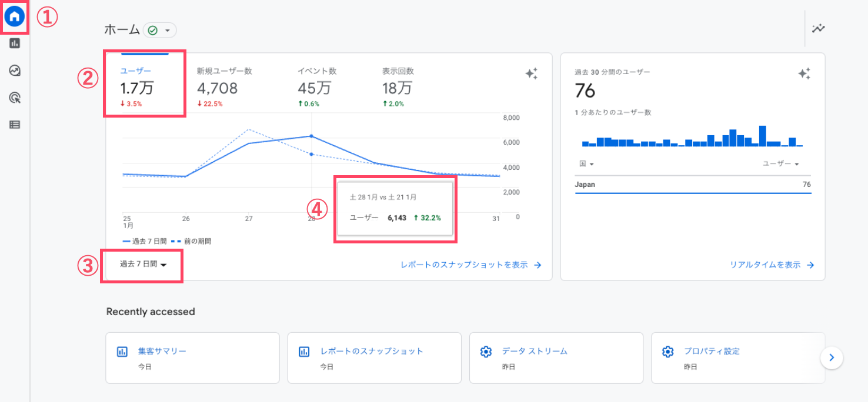Click the ホーム page title
The width and height of the screenshot is (868, 408).
pos(122,30)
